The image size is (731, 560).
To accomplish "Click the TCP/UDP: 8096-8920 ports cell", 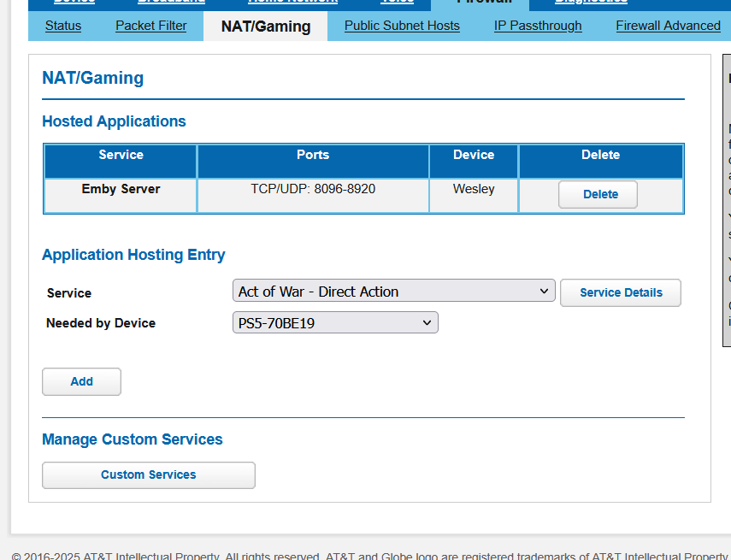I will point(313,196).
